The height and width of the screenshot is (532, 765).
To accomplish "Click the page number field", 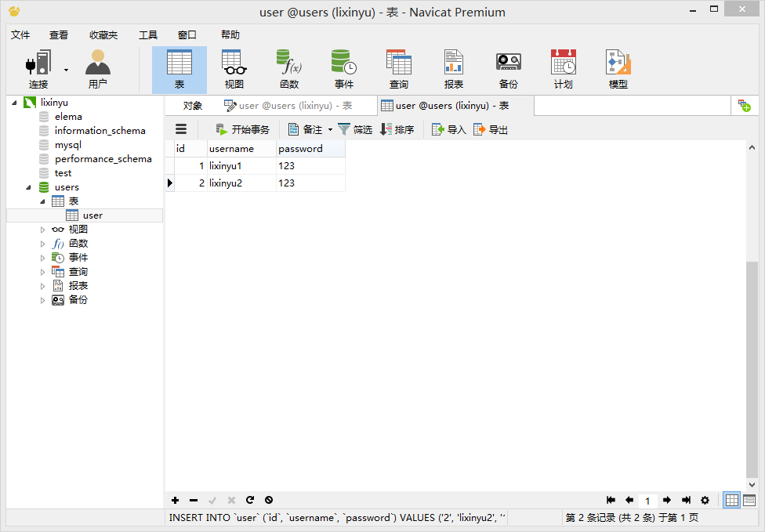I will (647, 501).
